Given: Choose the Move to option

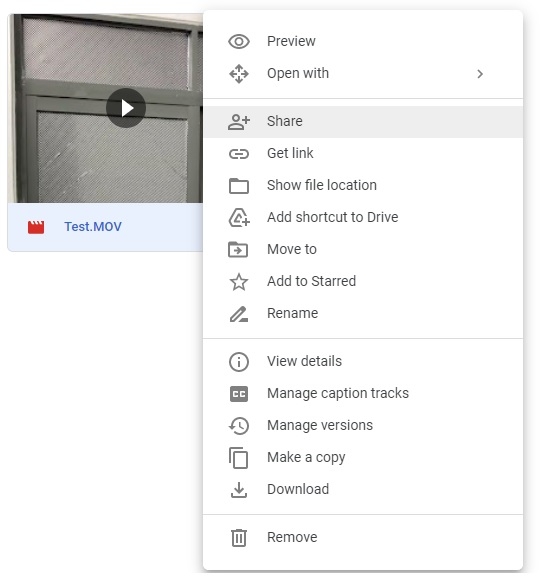Looking at the screenshot, I should [363, 250].
